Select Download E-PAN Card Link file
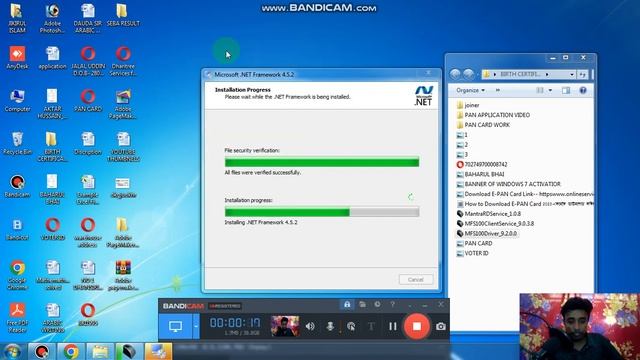The width and height of the screenshot is (640, 360). [x=524, y=194]
